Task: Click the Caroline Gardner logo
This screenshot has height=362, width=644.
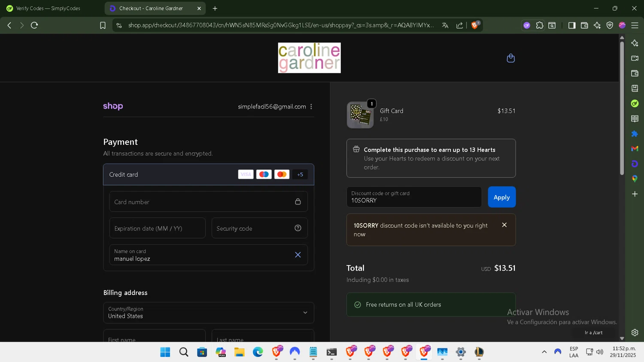Action: point(309,58)
